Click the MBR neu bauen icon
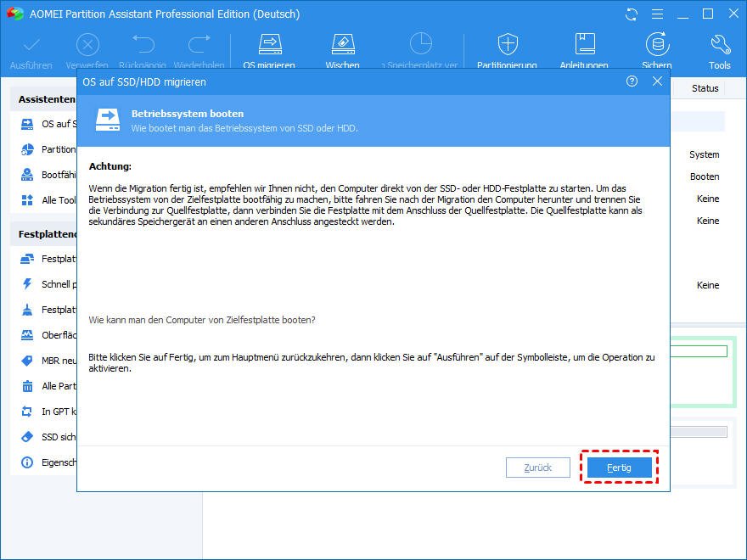The image size is (747, 560). [27, 361]
